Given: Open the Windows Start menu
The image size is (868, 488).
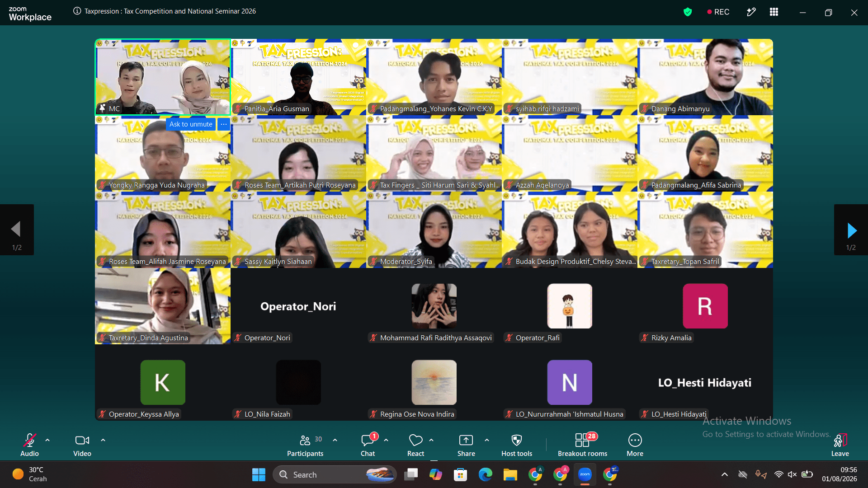Looking at the screenshot, I should (259, 474).
